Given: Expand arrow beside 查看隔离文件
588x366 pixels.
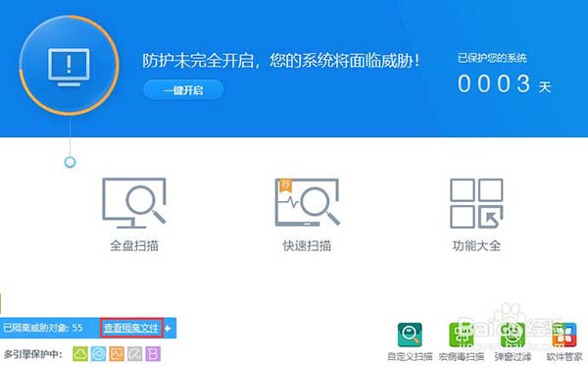Looking at the screenshot, I should pos(168,328).
